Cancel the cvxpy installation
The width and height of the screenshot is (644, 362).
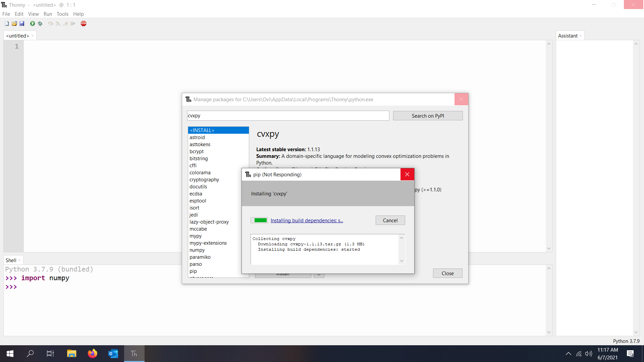(x=390, y=220)
